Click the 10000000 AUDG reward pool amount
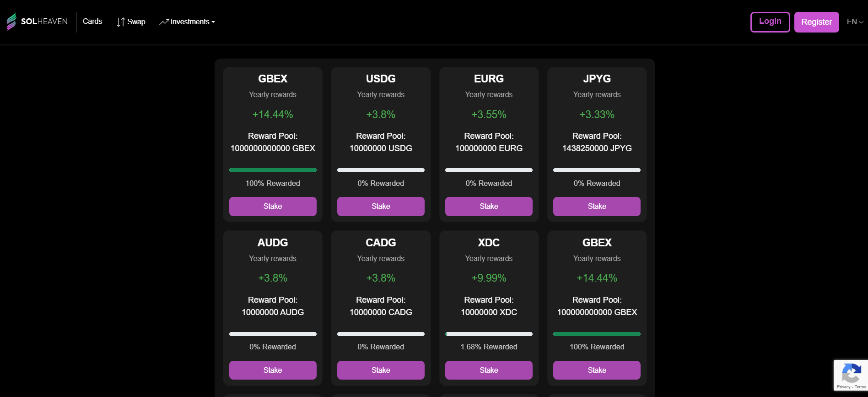The image size is (868, 397). coord(273,312)
